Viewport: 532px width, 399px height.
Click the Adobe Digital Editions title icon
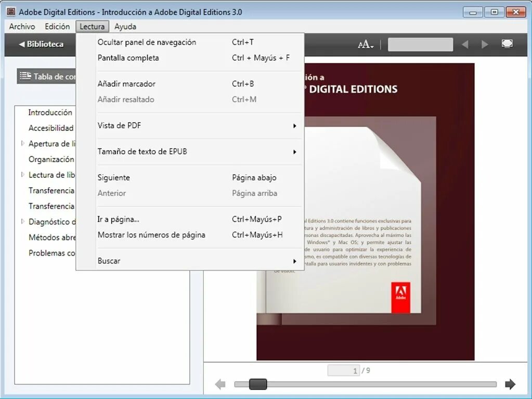click(11, 12)
